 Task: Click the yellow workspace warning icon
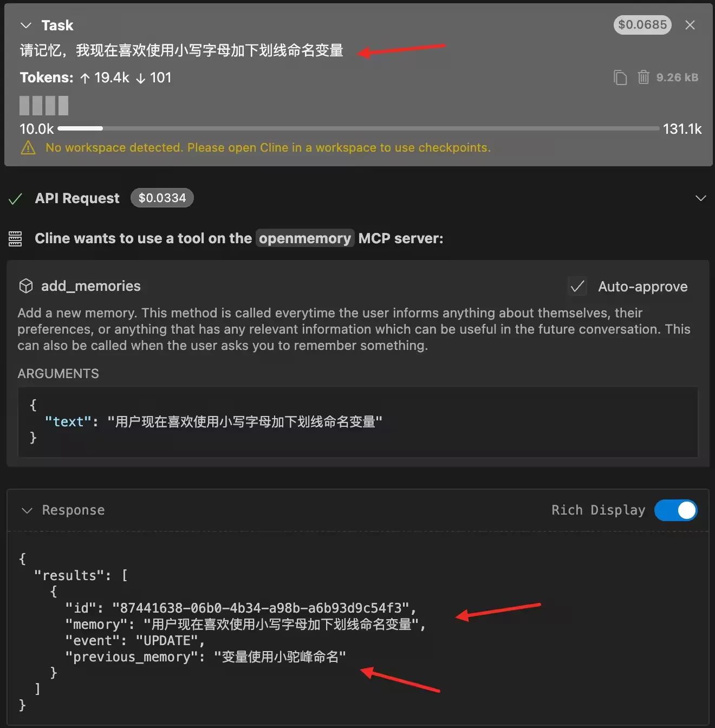pyautogui.click(x=28, y=148)
